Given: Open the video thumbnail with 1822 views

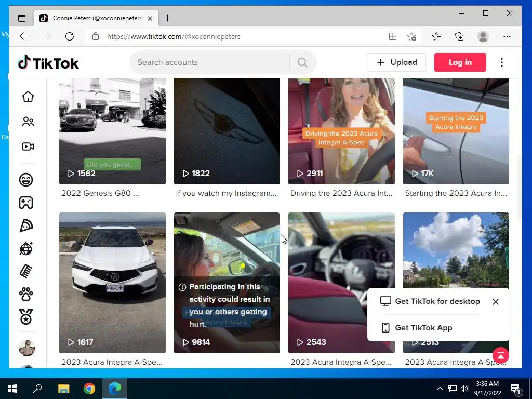Looking at the screenshot, I should click(x=227, y=131).
